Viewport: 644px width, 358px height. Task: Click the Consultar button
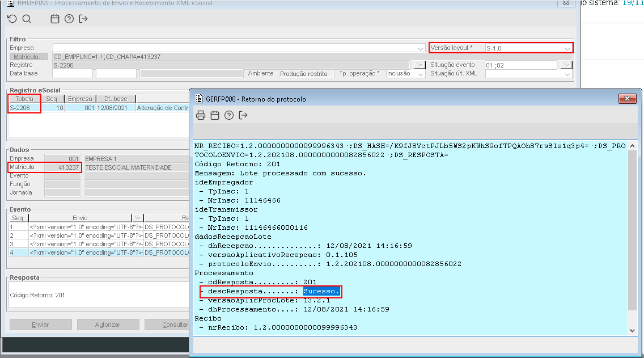(x=167, y=325)
